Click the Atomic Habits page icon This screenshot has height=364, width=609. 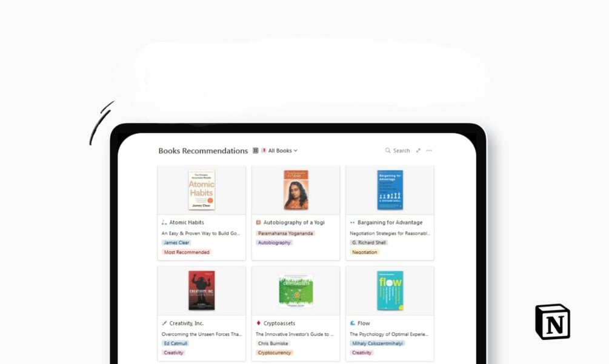point(164,222)
